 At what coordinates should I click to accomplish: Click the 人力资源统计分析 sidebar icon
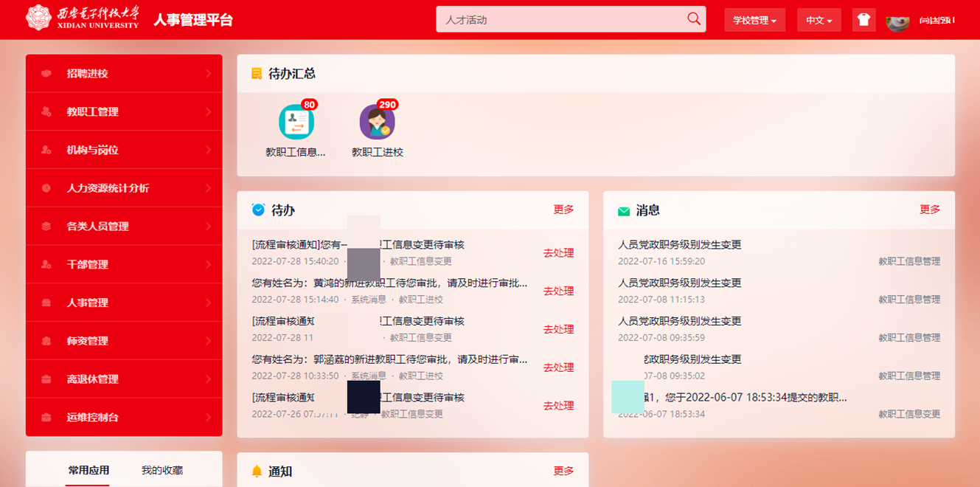[x=46, y=188]
